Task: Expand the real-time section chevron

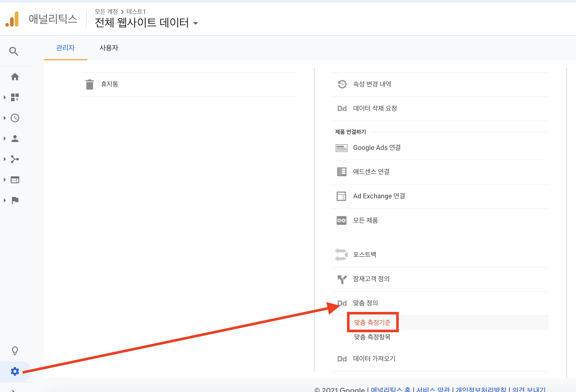Action: tap(4, 118)
